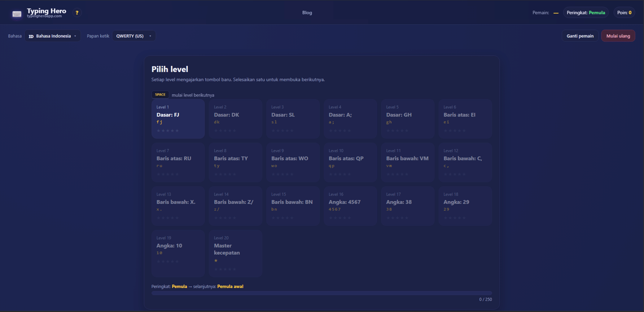
Task: Open the help question mark icon
Action: [77, 13]
